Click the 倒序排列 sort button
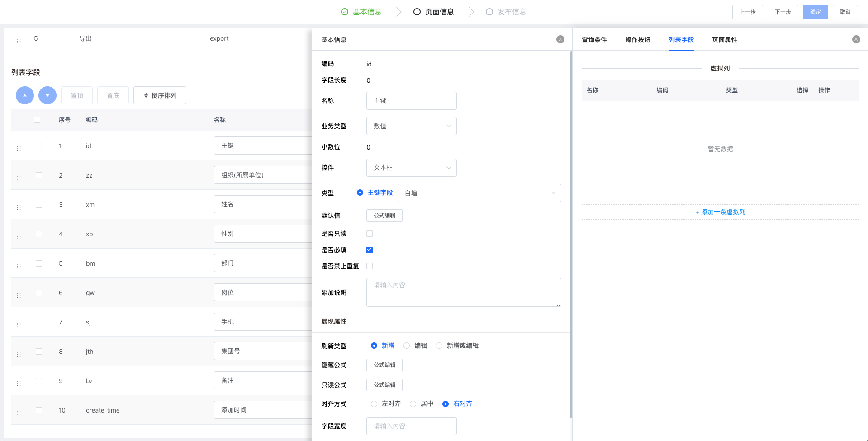Viewport: 868px width, 441px height. pos(160,95)
